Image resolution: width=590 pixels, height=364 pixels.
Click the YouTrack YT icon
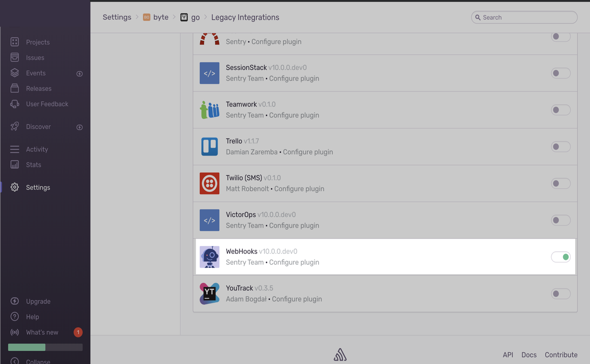(x=209, y=294)
